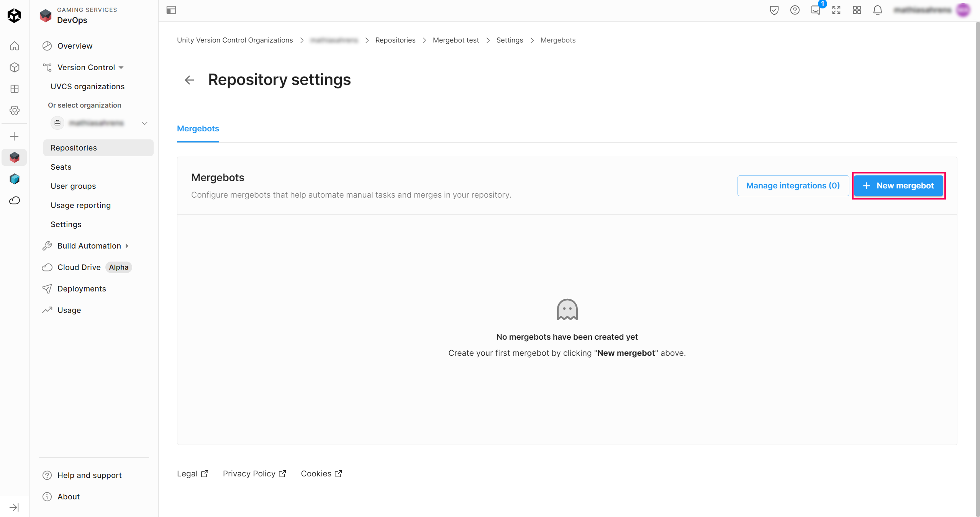The width and height of the screenshot is (980, 517).
Task: Collapse the Version Control section
Action: pyautogui.click(x=86, y=67)
